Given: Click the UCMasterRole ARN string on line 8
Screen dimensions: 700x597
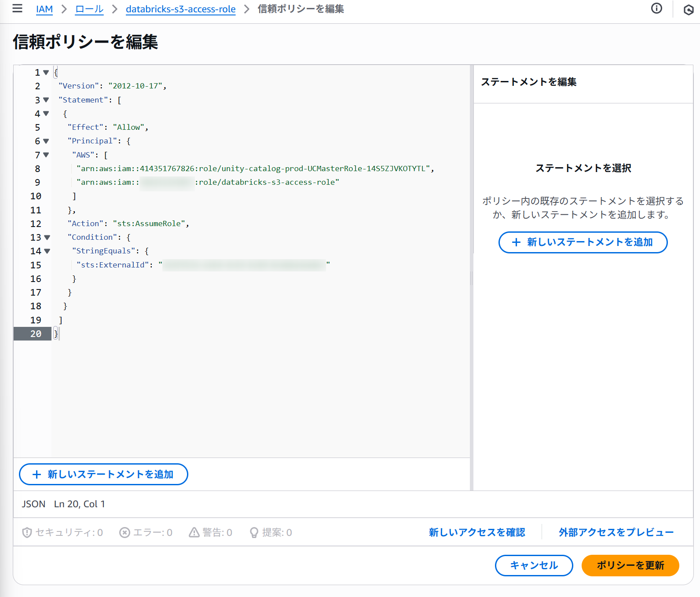Looking at the screenshot, I should [x=253, y=169].
